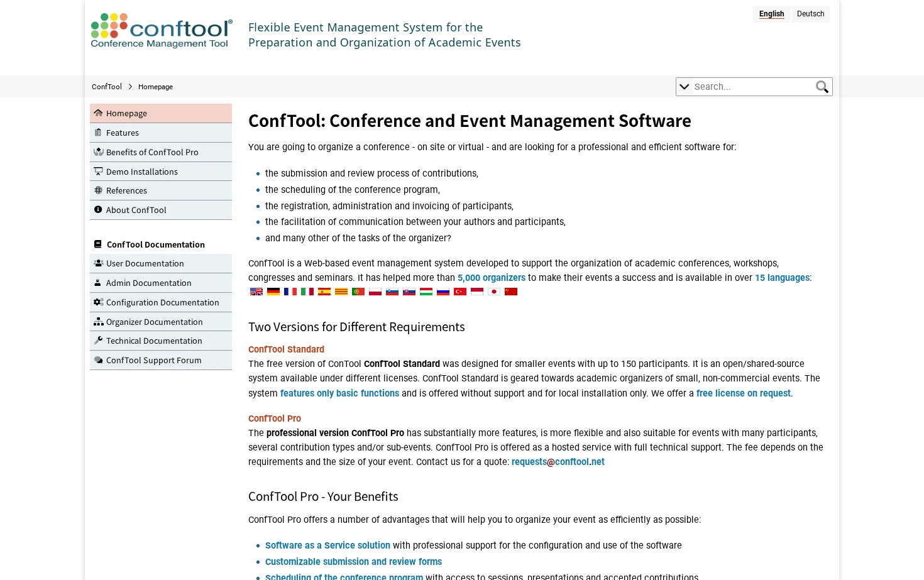Open 'Customizable submission and review forms' link
Image resolution: width=924 pixels, height=580 pixels.
tap(353, 562)
